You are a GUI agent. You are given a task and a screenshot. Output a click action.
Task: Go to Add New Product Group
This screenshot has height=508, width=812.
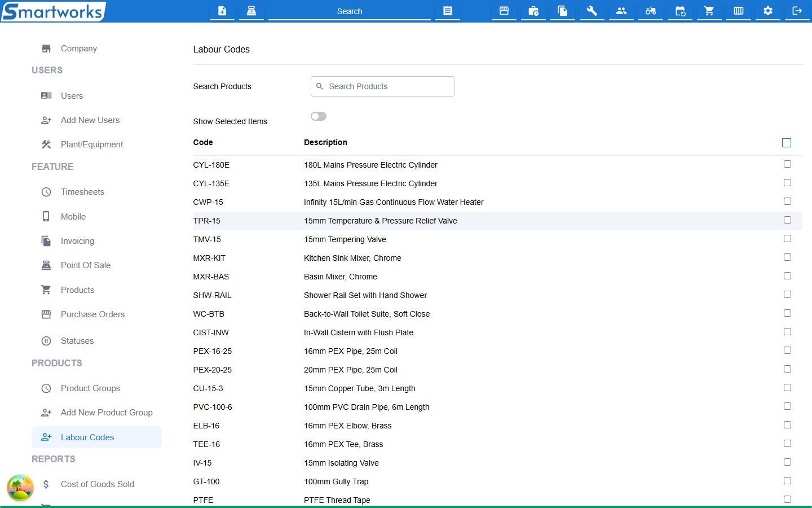coord(96,413)
